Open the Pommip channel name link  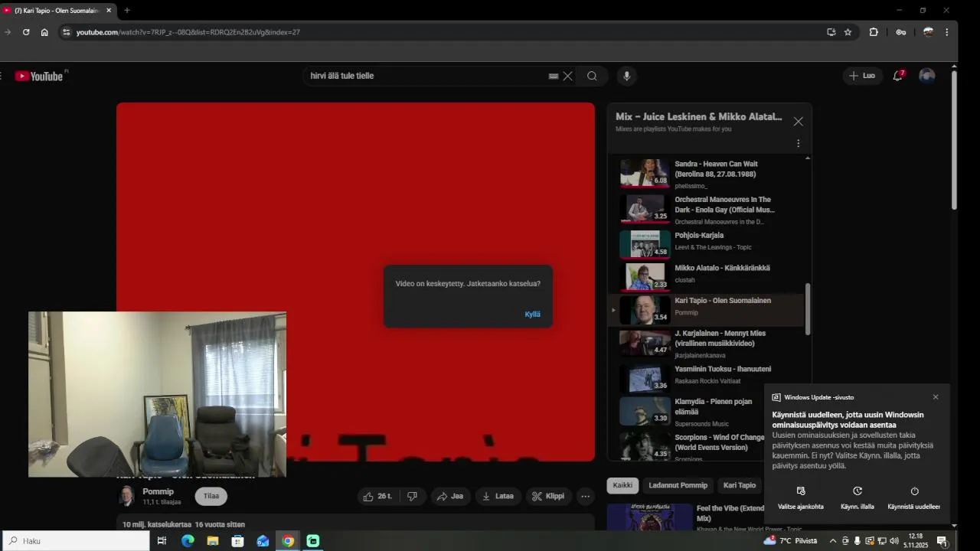[x=158, y=491]
